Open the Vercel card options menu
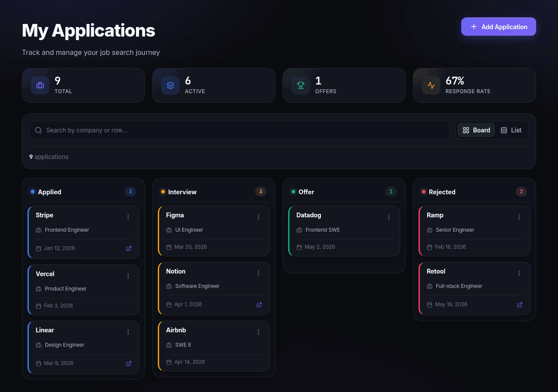 [x=128, y=276]
